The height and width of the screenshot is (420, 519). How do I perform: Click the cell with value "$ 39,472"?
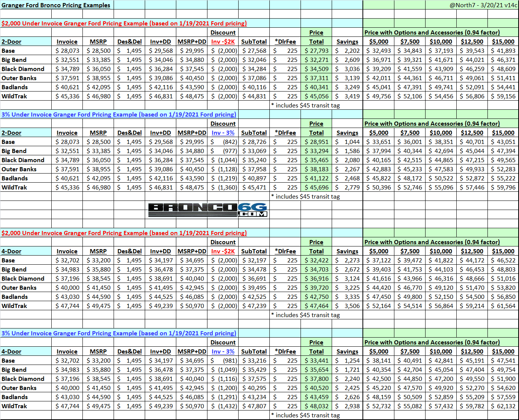[410, 261]
